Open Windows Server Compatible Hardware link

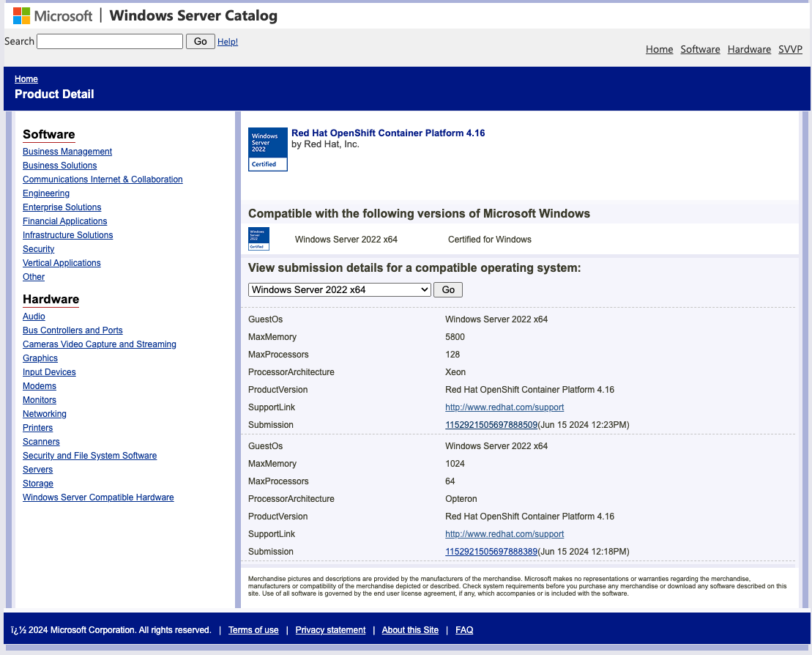click(x=98, y=497)
